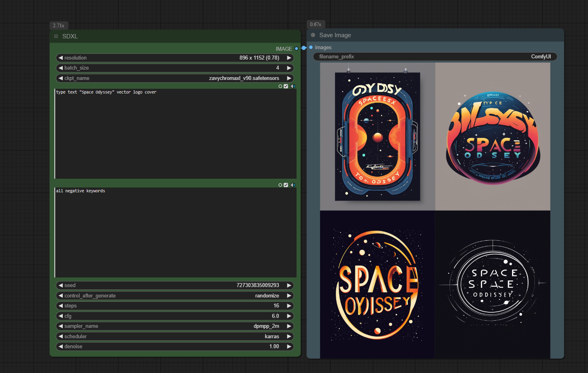588x373 pixels.
Task: Click the speaker icon above the positive prompt
Action: pos(293,86)
